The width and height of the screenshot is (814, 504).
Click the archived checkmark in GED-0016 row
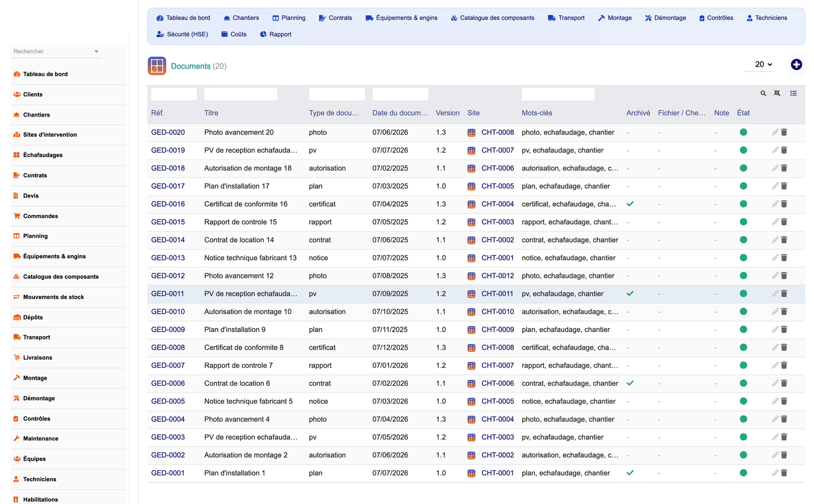[x=630, y=204]
